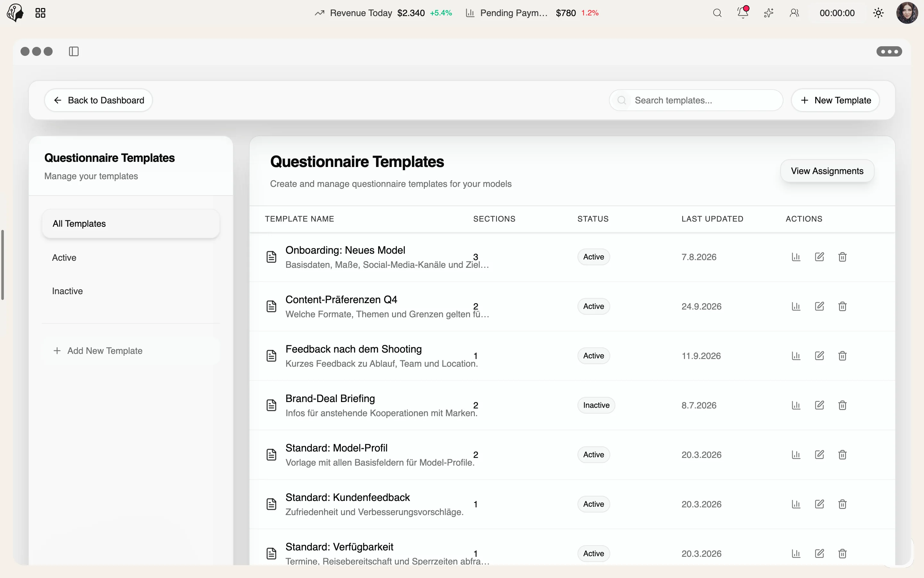
Task: Open the profile avatar photo
Action: (x=907, y=13)
